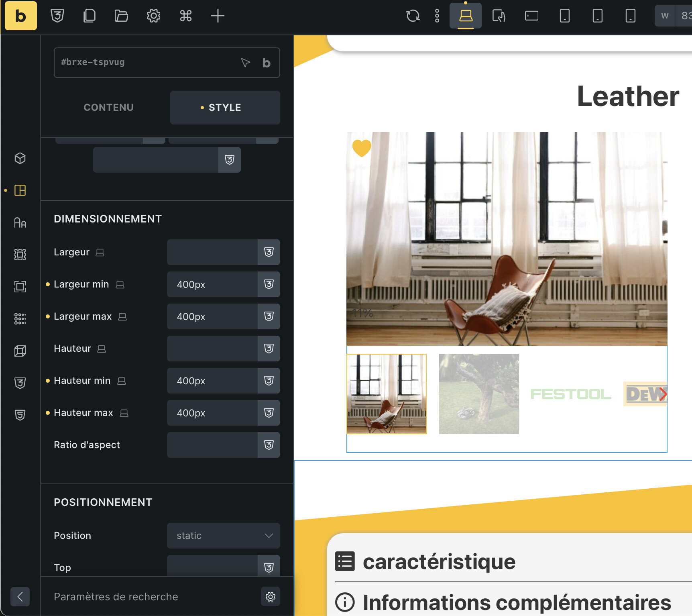Switch to the STYLE tab
This screenshot has height=616, width=692.
point(225,108)
